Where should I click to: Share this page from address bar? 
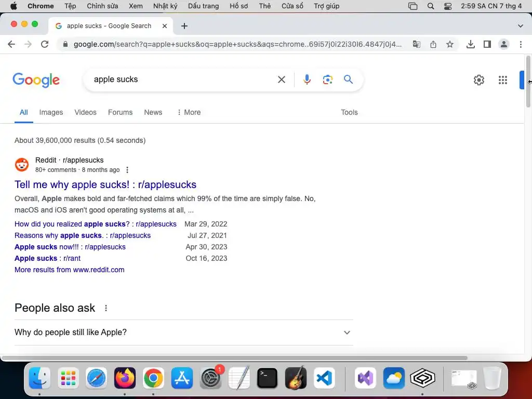pos(433,44)
